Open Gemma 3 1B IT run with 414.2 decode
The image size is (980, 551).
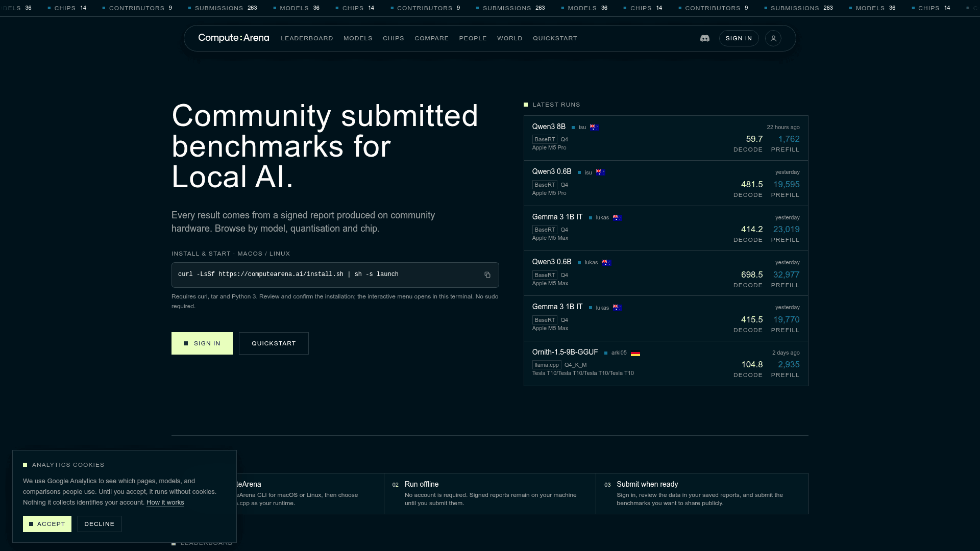click(666, 228)
